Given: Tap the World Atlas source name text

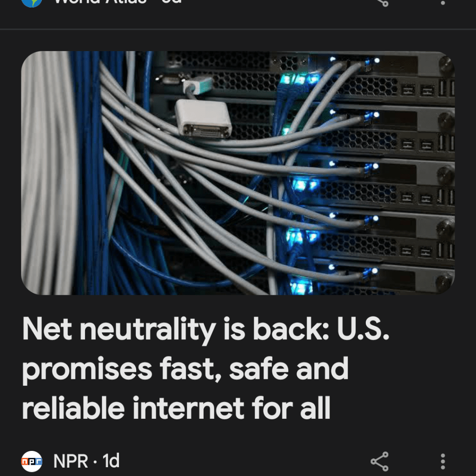Looking at the screenshot, I should click(x=100, y=2).
